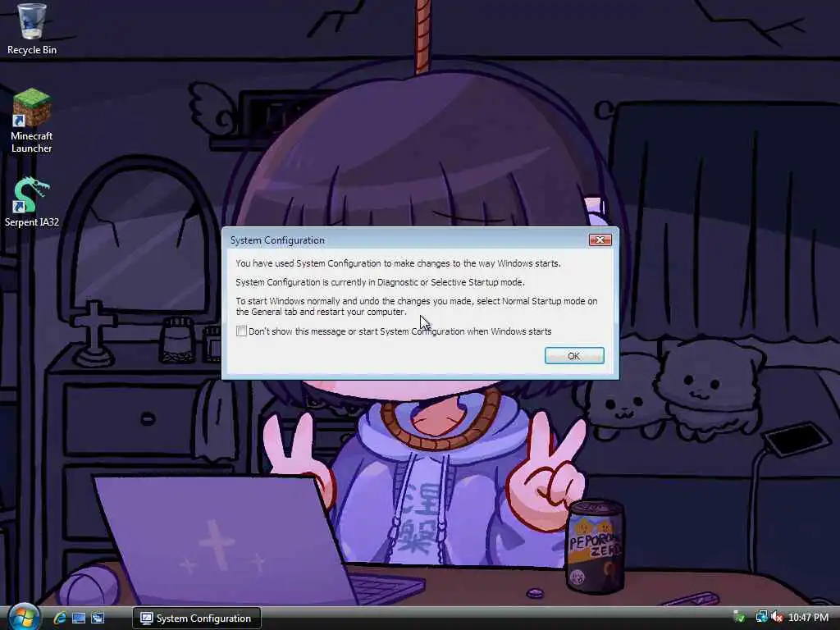Viewport: 840px width, 630px height.
Task: Launch Internet Explorer from Quick Launch
Action: [x=59, y=619]
